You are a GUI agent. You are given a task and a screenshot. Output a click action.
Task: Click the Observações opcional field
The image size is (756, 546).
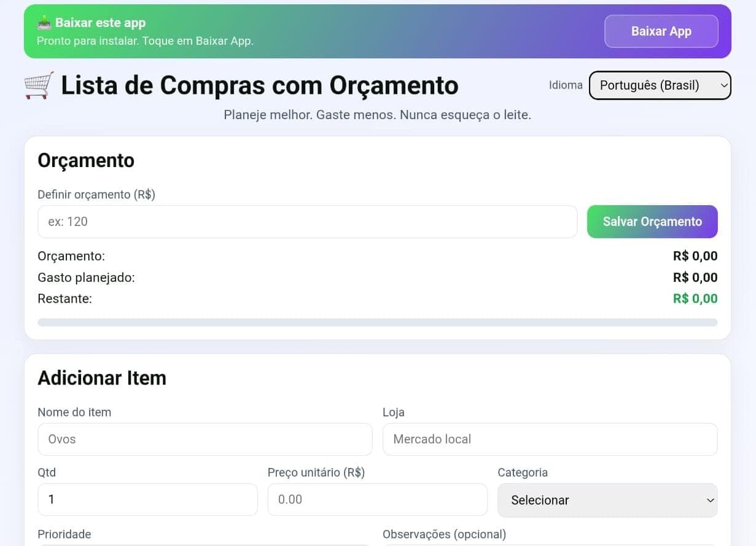550,544
